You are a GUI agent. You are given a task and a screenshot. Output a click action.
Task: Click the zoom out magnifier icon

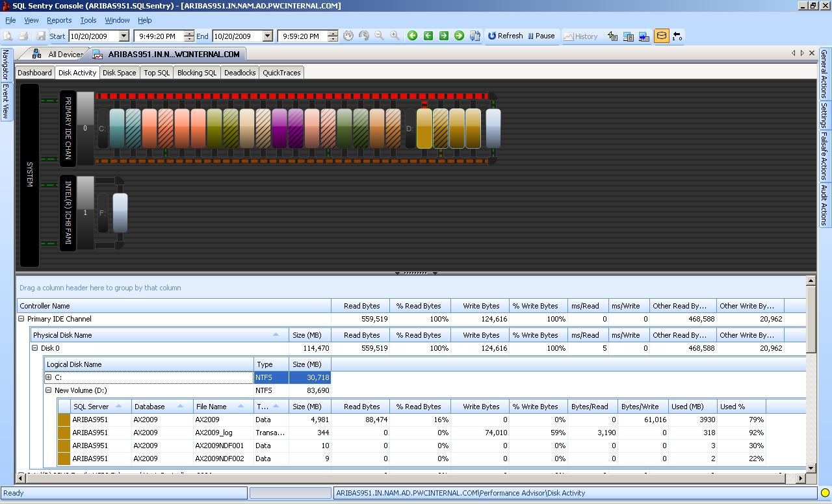379,36
